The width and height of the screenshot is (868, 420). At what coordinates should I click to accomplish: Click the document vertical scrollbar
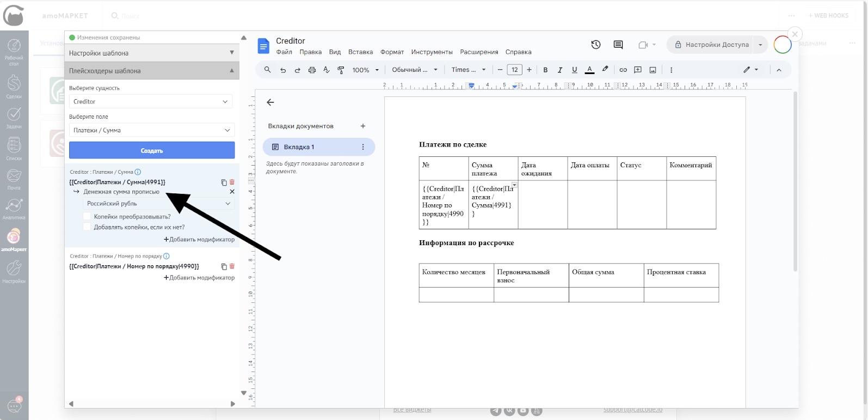795,181
